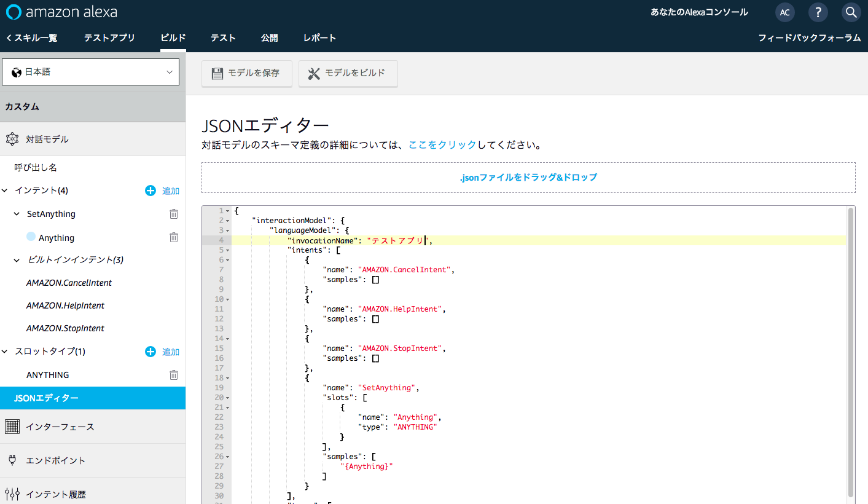Click "AMAZON.HelpIntent" text in editor
This screenshot has height=504, width=868.
(x=401, y=309)
